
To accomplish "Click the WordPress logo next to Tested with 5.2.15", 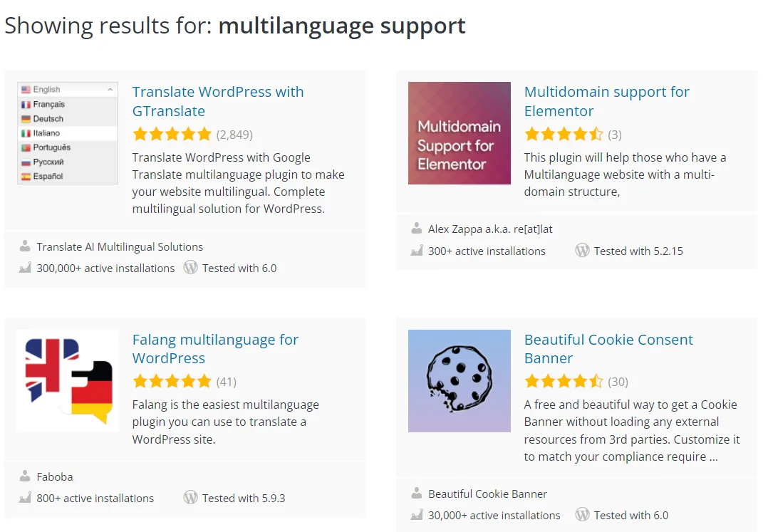I will pos(582,251).
